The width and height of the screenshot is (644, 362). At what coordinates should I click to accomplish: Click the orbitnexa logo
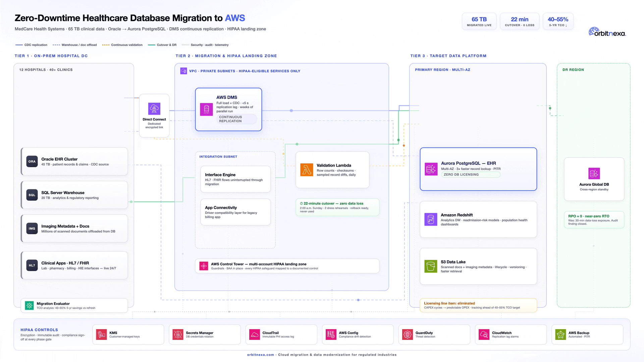coord(607,32)
